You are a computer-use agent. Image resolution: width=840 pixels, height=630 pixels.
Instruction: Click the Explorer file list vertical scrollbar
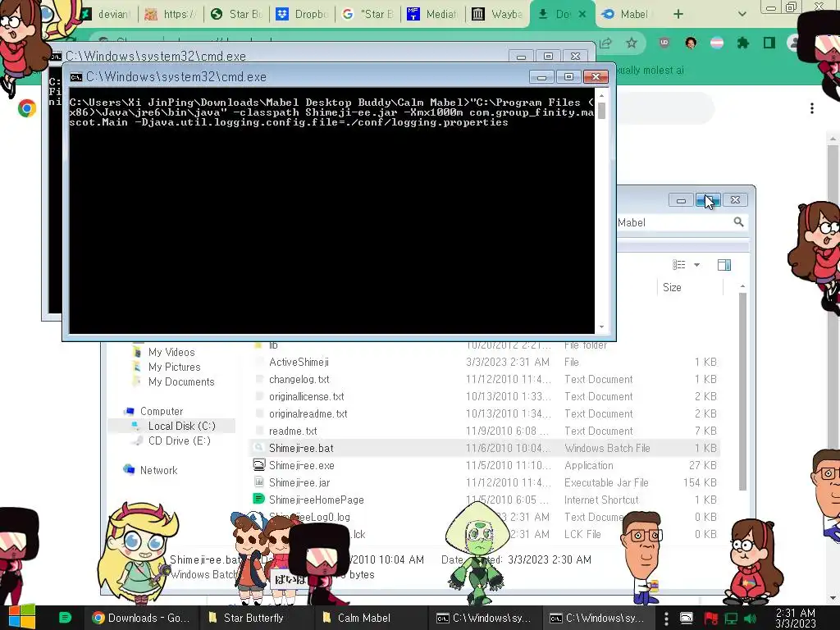[742, 391]
